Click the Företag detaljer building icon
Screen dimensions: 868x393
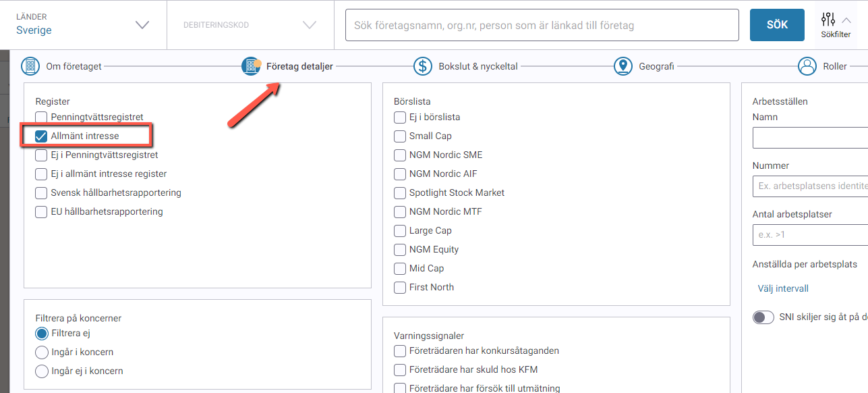(251, 66)
